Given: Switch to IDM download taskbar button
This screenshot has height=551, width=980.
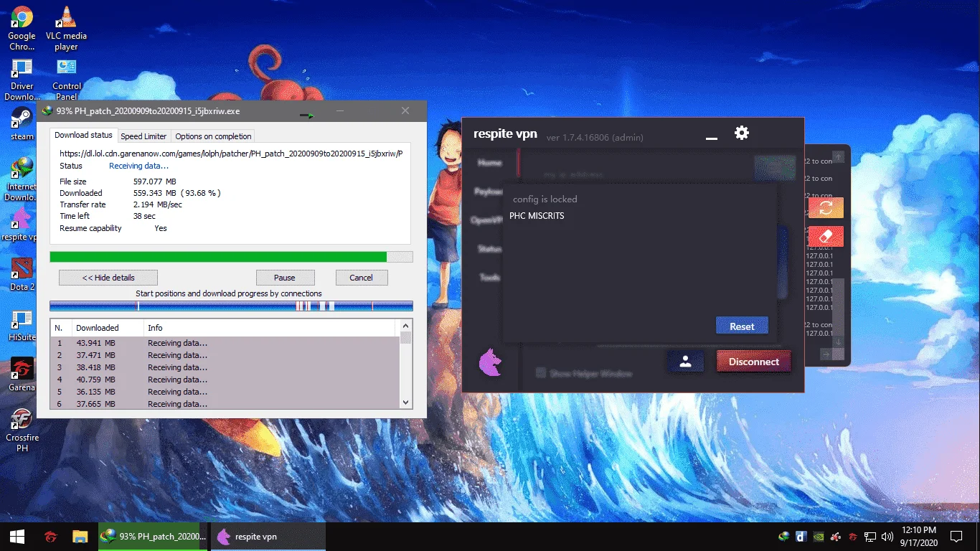Looking at the screenshot, I should pos(153,537).
